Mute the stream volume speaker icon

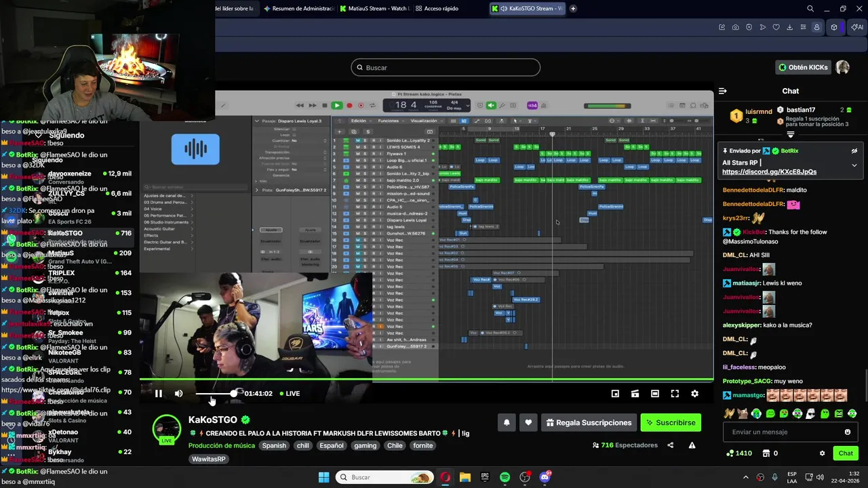(178, 393)
